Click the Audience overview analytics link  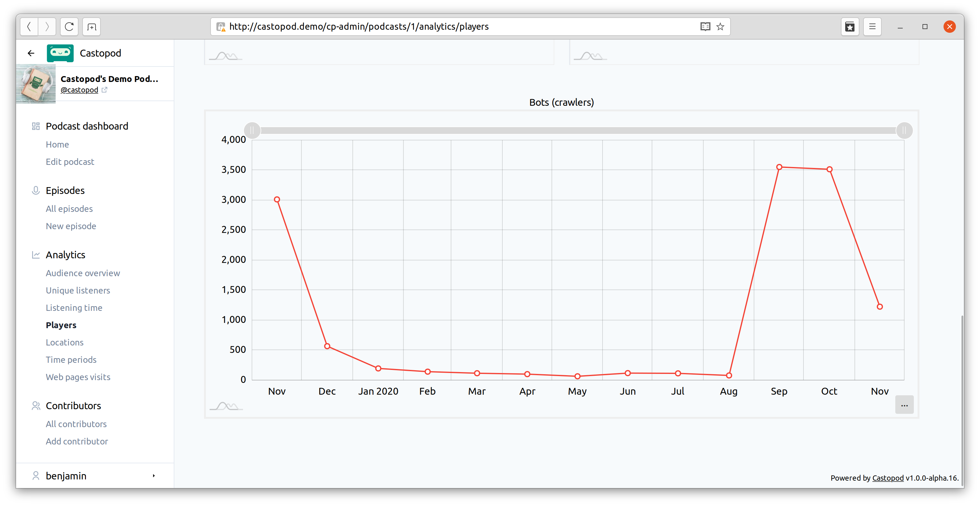coord(83,272)
